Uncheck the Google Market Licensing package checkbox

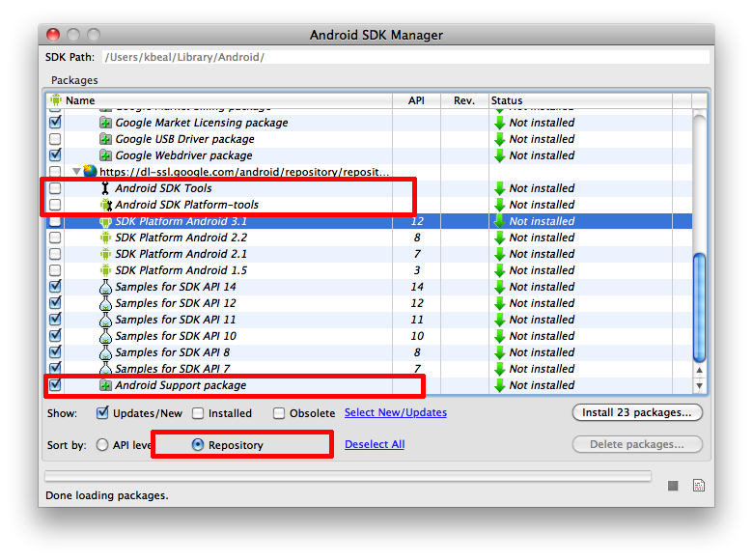[x=55, y=122]
